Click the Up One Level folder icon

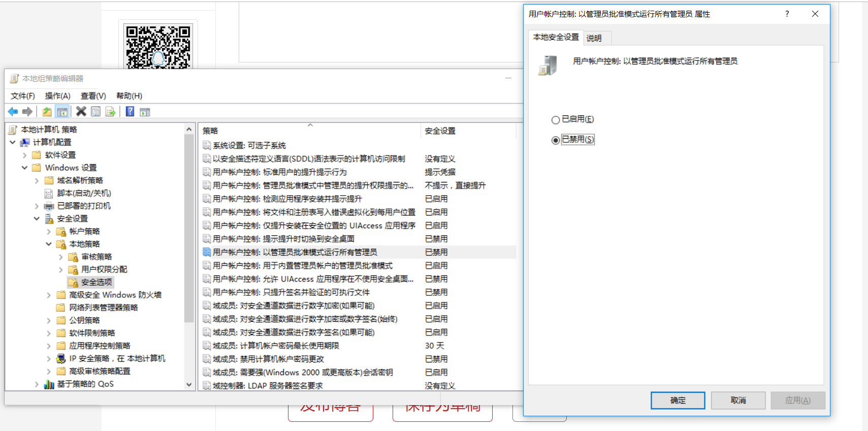pyautogui.click(x=47, y=112)
